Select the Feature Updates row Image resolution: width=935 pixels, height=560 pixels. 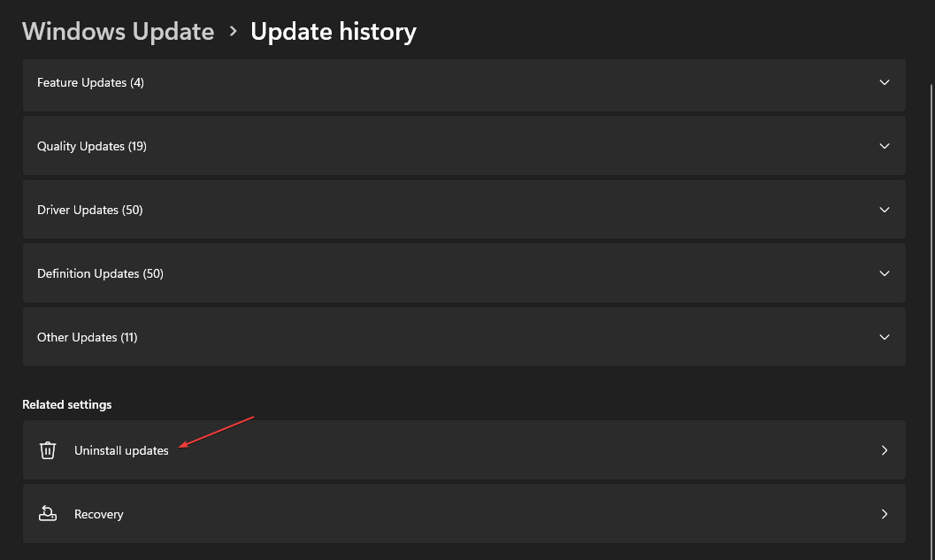(x=464, y=82)
